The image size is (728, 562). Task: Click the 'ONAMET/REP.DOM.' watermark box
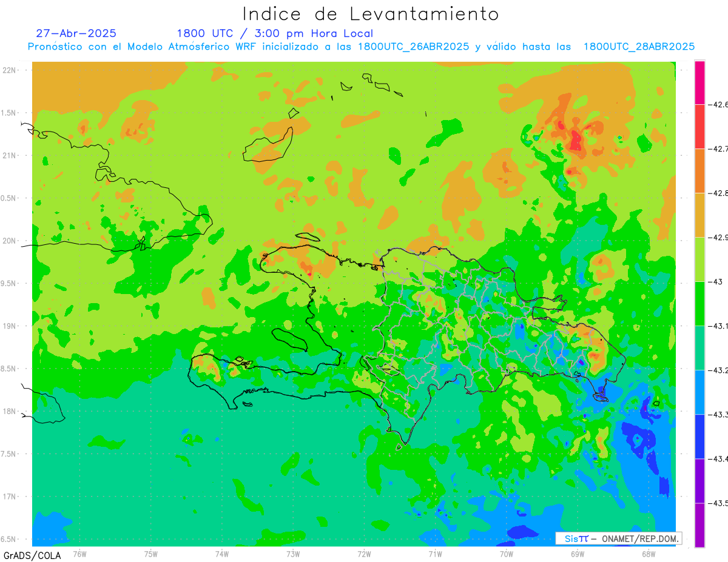618,538
